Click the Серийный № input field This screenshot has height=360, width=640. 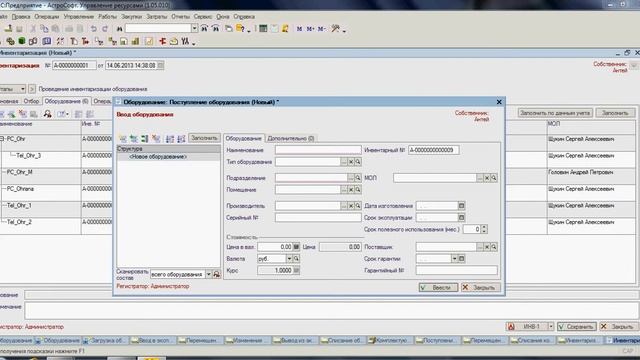[318, 218]
